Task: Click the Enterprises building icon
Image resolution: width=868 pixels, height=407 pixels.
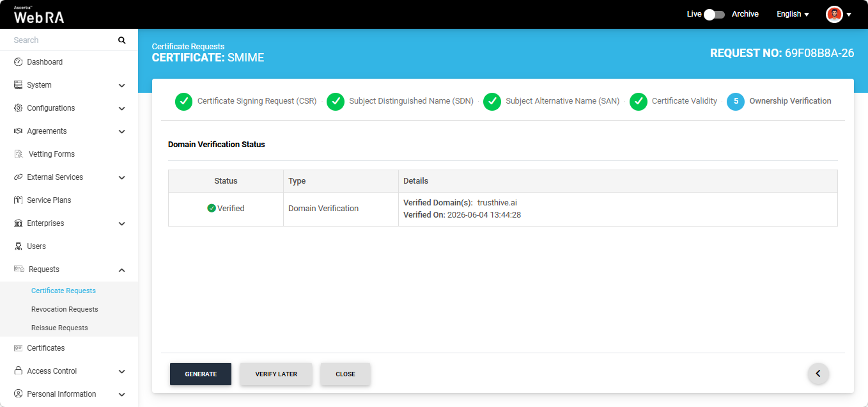Action: point(19,223)
